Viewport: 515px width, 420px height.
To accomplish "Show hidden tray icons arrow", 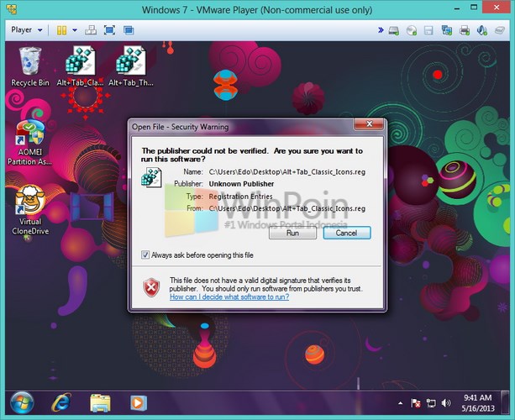I will [x=400, y=403].
